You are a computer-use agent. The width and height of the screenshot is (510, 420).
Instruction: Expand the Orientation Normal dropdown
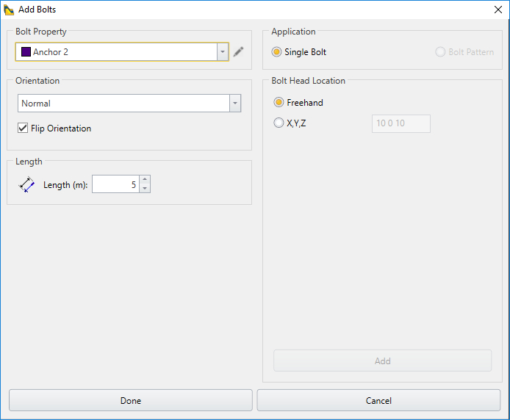[x=235, y=104]
